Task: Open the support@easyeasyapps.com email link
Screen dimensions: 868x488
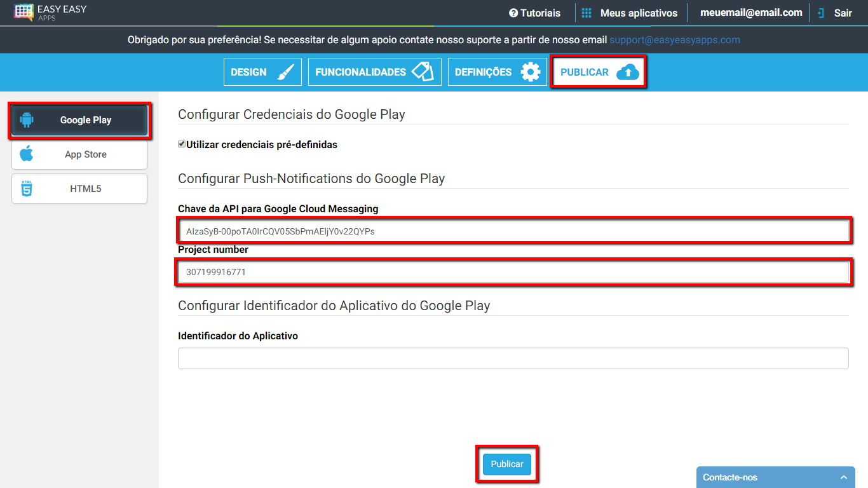Action: pos(674,40)
